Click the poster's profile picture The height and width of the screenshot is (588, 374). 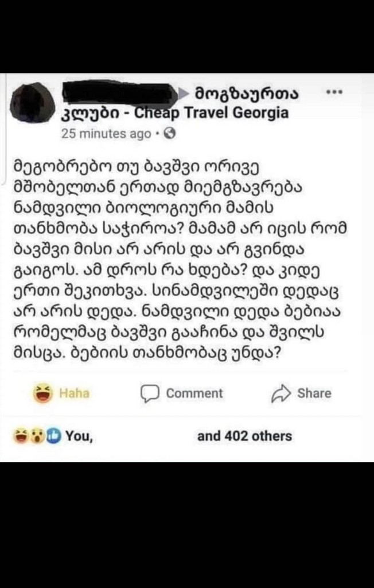(32, 102)
